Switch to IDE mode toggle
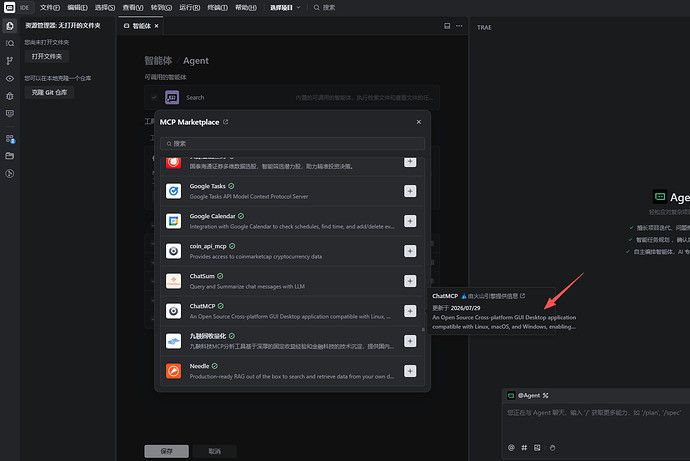The height and width of the screenshot is (461, 690). (x=25, y=7)
